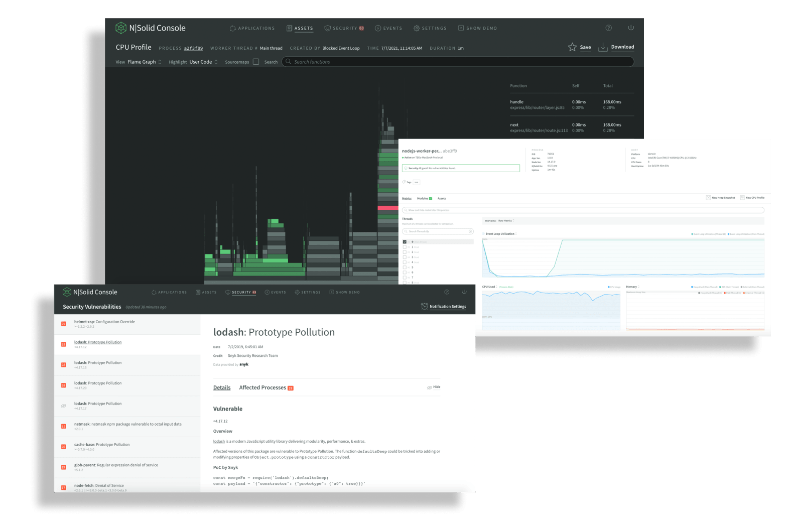Image resolution: width=792 pixels, height=532 pixels.
Task: Open the View Flame Graph dropdown
Action: 144,62
